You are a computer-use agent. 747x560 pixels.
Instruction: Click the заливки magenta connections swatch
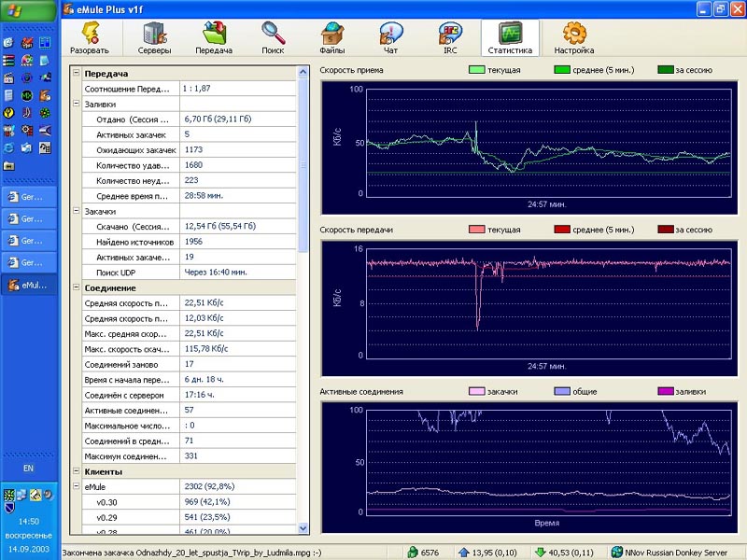coord(665,391)
